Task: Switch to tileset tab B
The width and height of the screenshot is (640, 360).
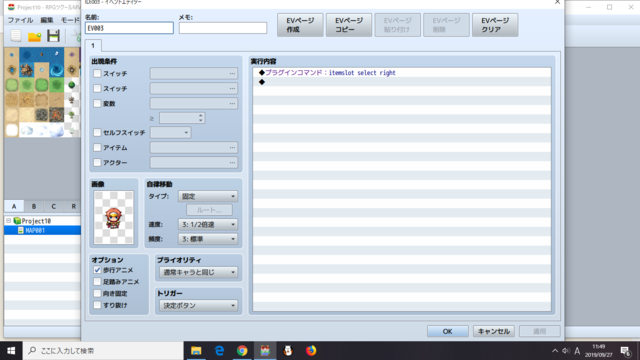Action: [x=34, y=207]
